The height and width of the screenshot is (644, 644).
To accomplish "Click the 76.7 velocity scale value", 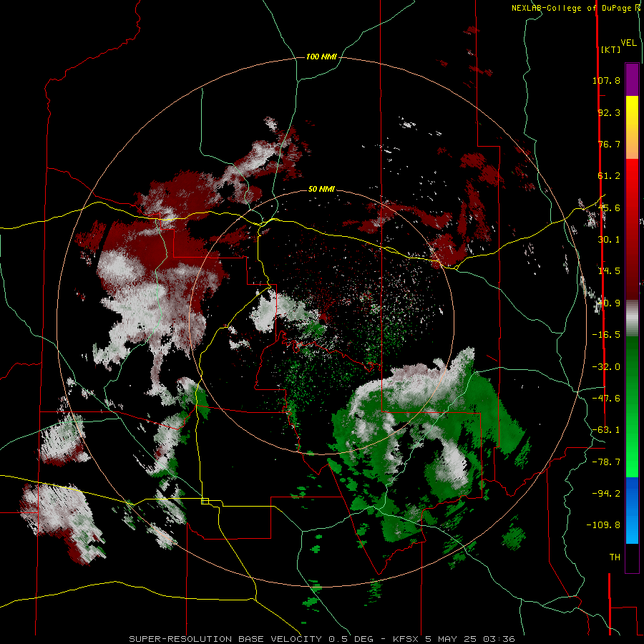I will point(609,144).
